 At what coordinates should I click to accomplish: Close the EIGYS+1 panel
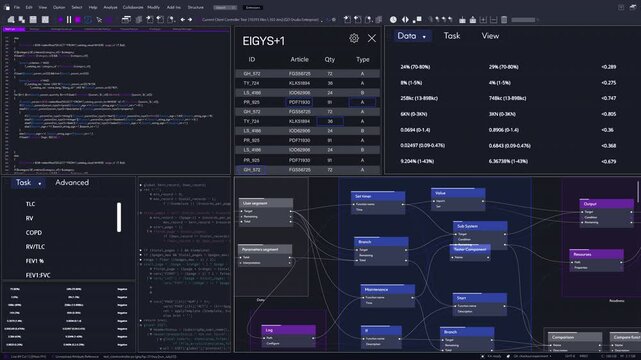click(x=372, y=38)
